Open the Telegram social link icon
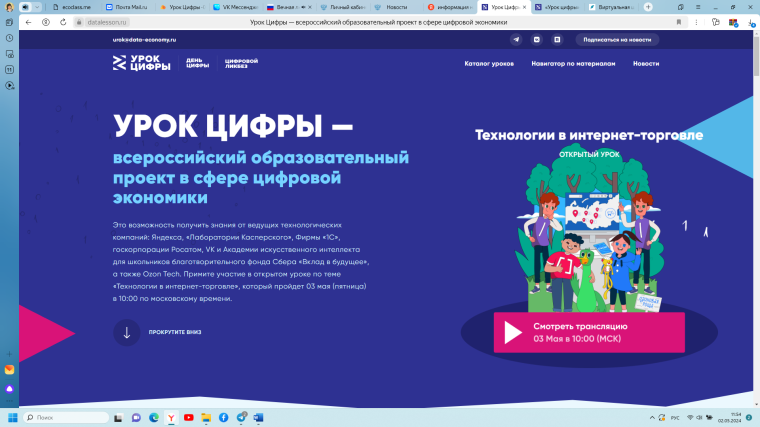This screenshot has height=427, width=760. (516, 40)
